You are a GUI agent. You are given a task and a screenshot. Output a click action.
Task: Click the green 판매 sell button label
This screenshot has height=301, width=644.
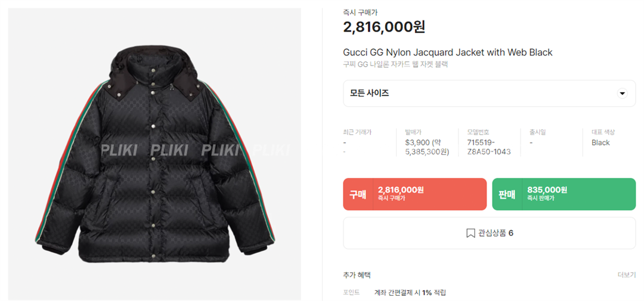507,194
